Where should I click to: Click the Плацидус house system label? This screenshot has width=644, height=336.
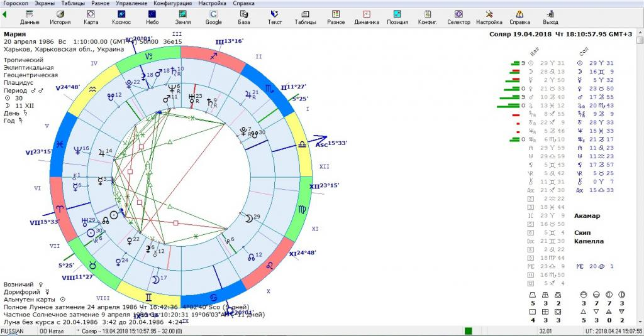(18, 83)
